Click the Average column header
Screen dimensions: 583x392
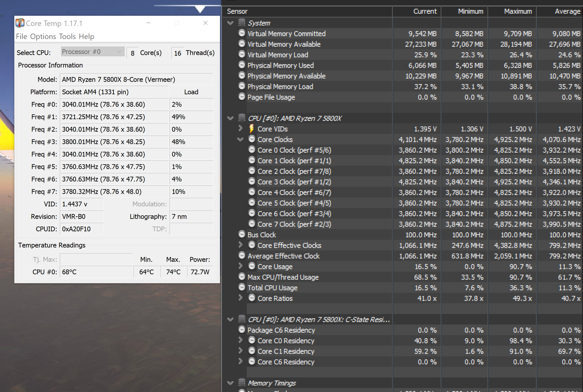point(560,11)
